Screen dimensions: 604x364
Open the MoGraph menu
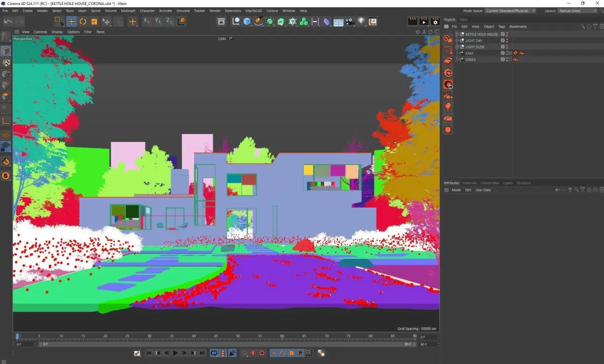[x=128, y=11]
